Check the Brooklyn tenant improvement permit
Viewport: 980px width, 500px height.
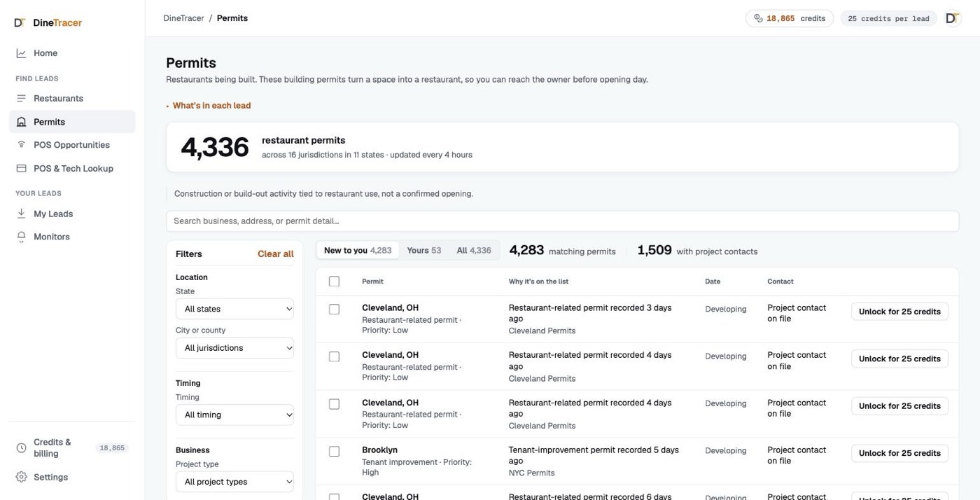[334, 451]
